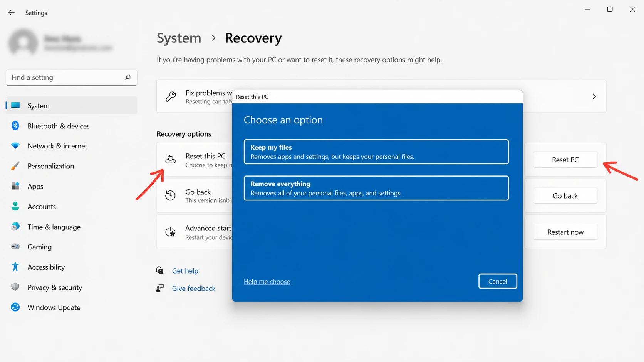Click the Reset this PC icon

pos(171,159)
